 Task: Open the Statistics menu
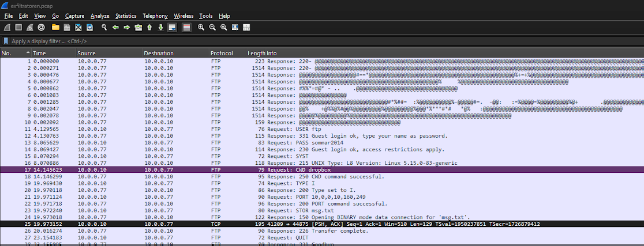[x=126, y=16]
